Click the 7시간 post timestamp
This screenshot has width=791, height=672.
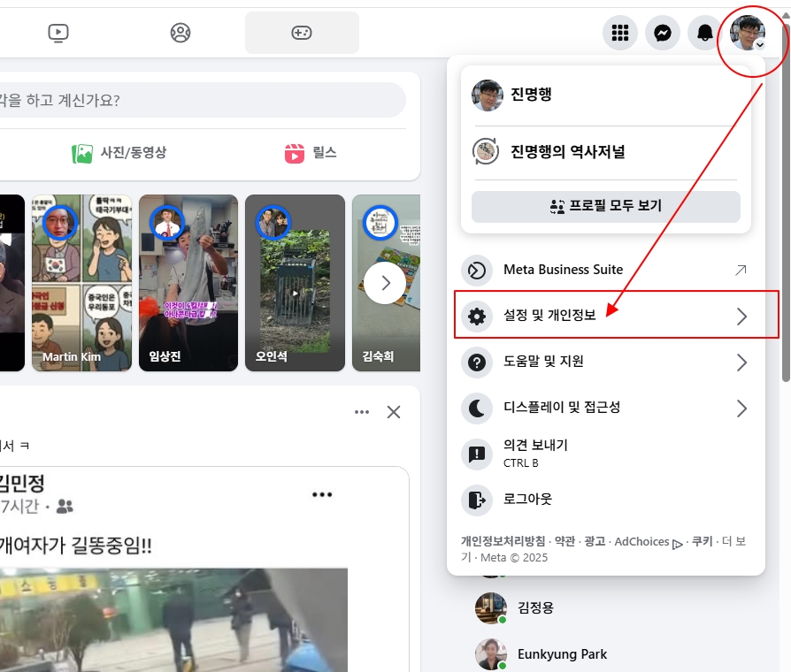click(x=20, y=506)
